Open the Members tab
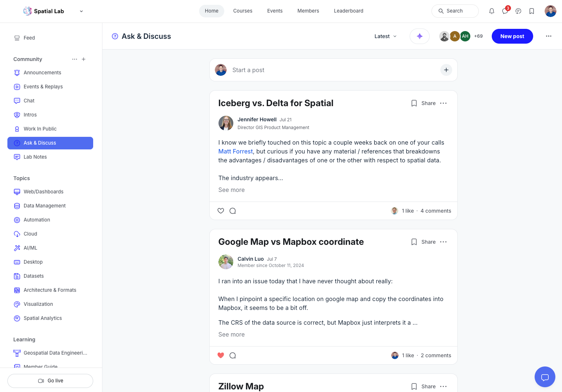 308,11
